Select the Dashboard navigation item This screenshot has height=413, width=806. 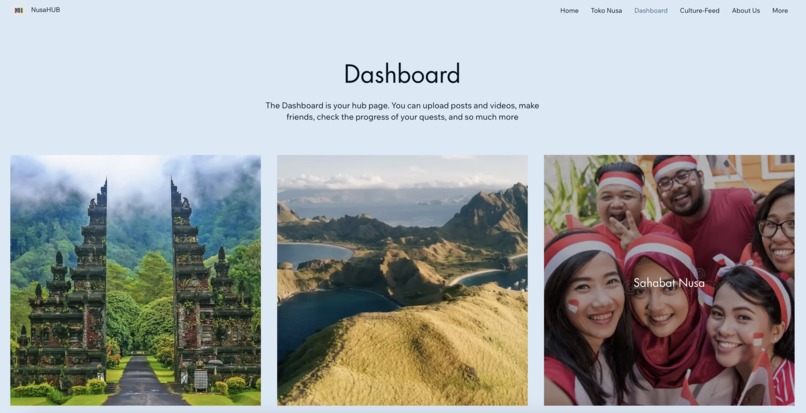pyautogui.click(x=651, y=10)
